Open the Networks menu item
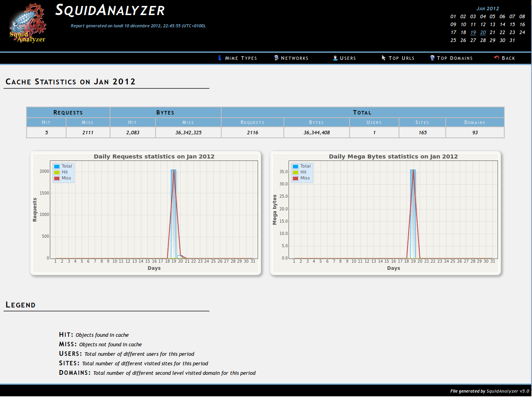 pyautogui.click(x=294, y=58)
